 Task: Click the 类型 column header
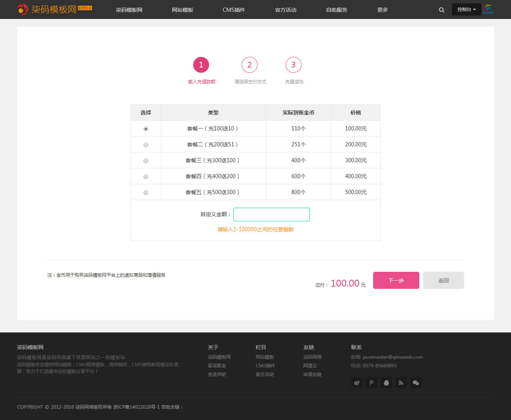pos(213,113)
